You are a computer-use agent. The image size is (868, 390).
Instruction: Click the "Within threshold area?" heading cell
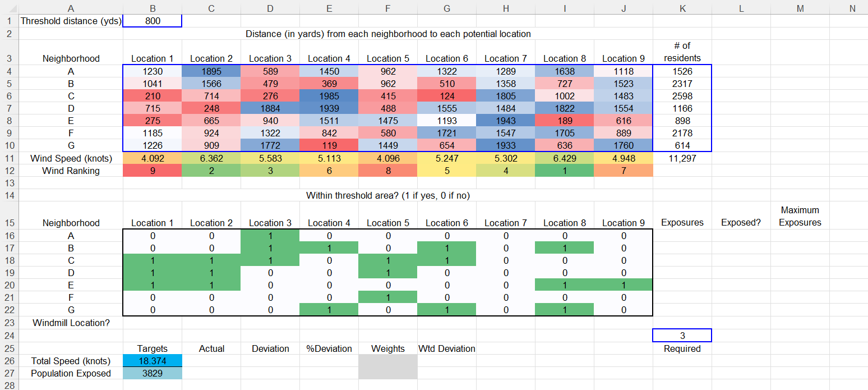388,195
